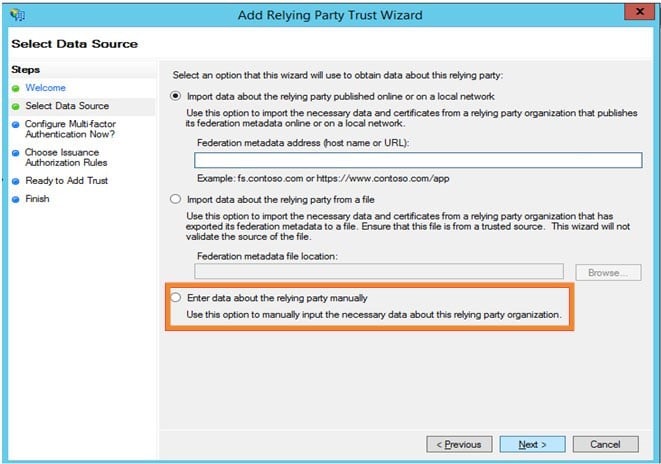Image resolution: width=661 pixels, height=464 pixels.
Task: Select import from online or local network option
Action: pos(179,96)
